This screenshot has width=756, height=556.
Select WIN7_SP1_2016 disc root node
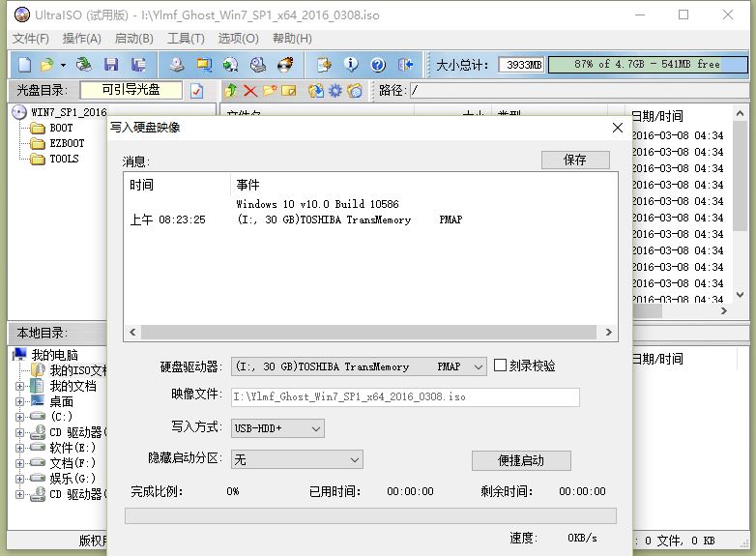(69, 112)
